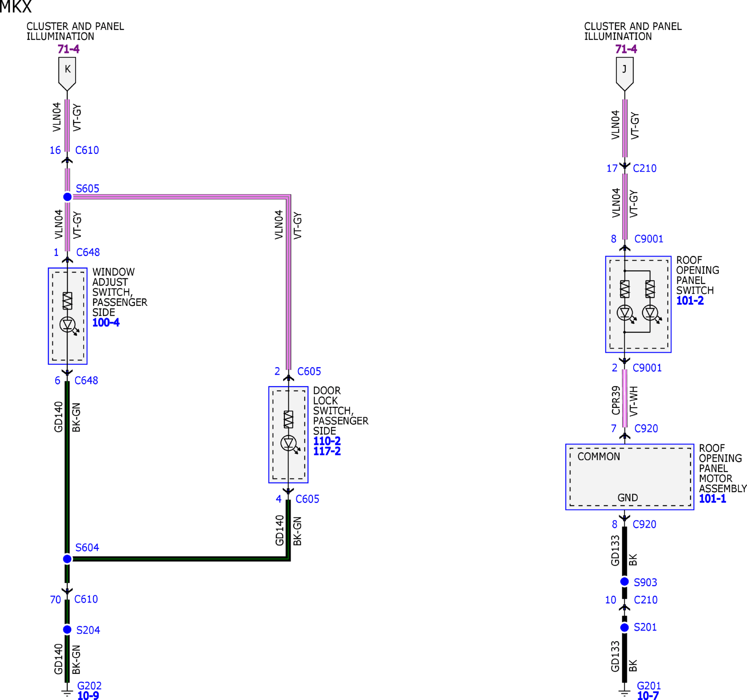
Task: Click the C920 connector label at pin 7
Action: 646,428
